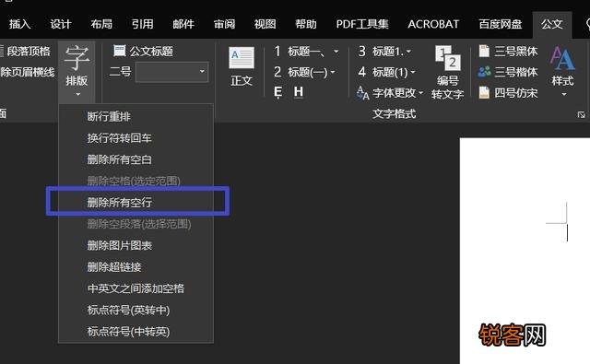Expand the 标题1. heading dropdown
The height and width of the screenshot is (364, 590).
coord(408,51)
